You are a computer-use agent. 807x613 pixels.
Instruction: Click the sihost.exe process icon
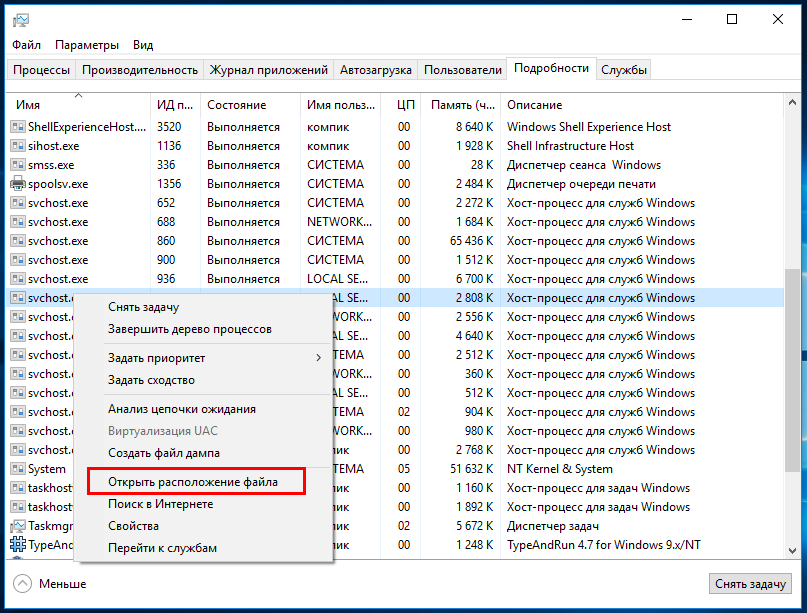(18, 146)
